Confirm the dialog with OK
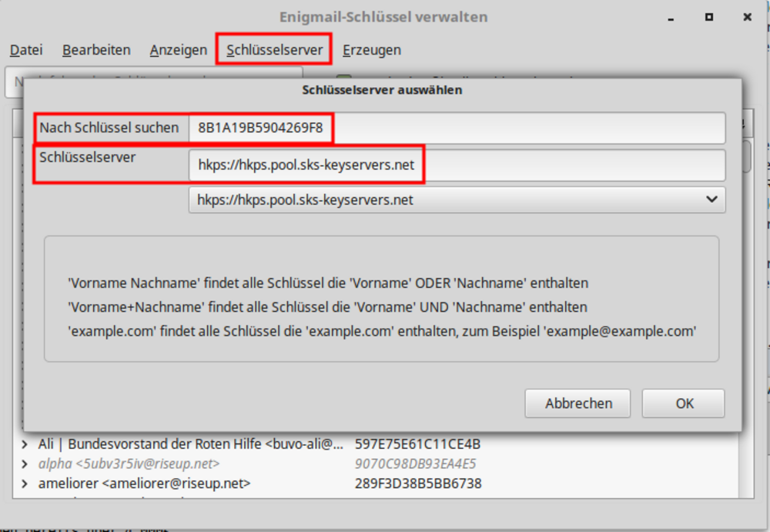Image resolution: width=770 pixels, height=532 pixels. pos(683,403)
